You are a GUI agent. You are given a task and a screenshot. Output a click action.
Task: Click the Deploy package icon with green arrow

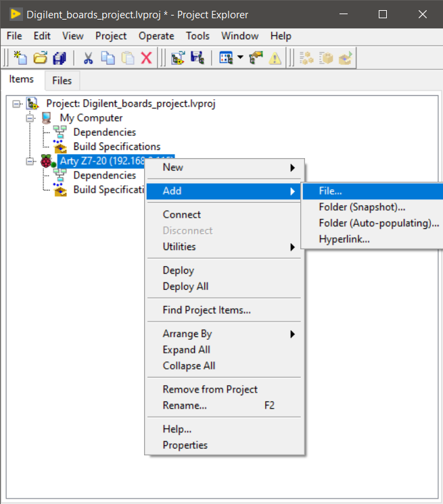(x=346, y=58)
